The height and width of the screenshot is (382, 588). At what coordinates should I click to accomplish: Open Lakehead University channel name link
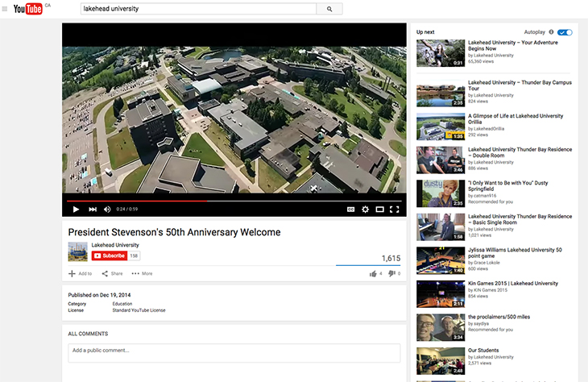click(x=115, y=245)
